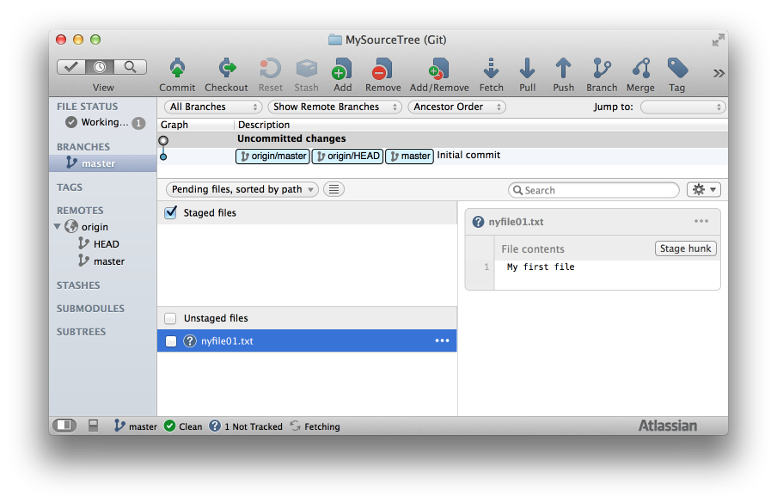Click the Graph column header
The image size is (777, 503).
click(x=195, y=124)
